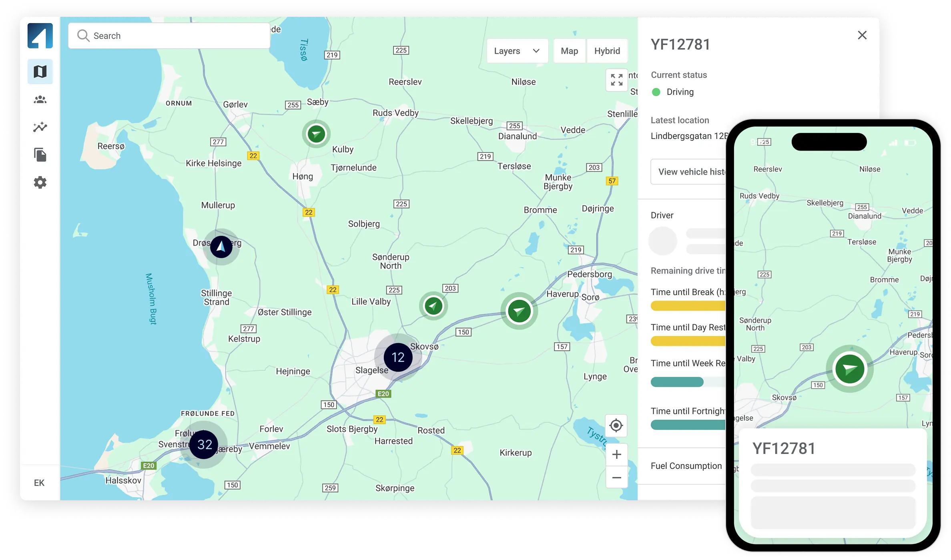
Task: Click the EK user initials avatar
Action: 39,483
